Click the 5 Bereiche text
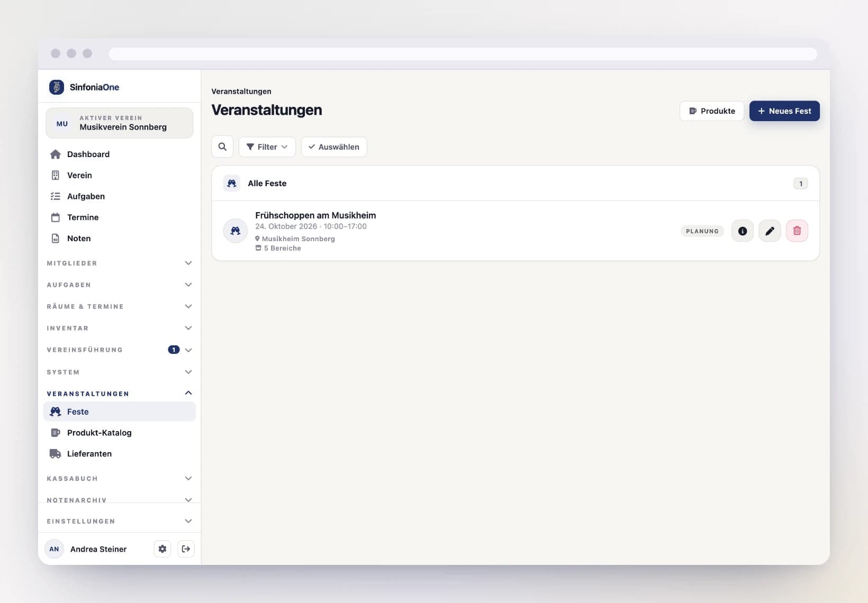This screenshot has width=868, height=603. click(282, 249)
